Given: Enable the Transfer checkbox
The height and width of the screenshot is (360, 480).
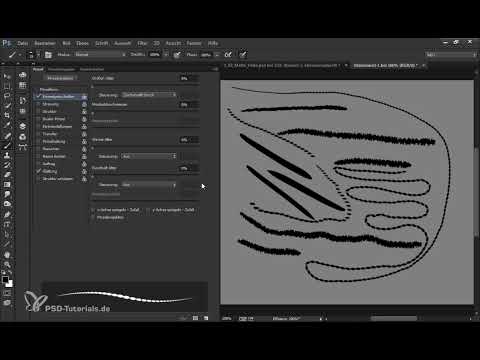Looking at the screenshot, I should pos(39,134).
